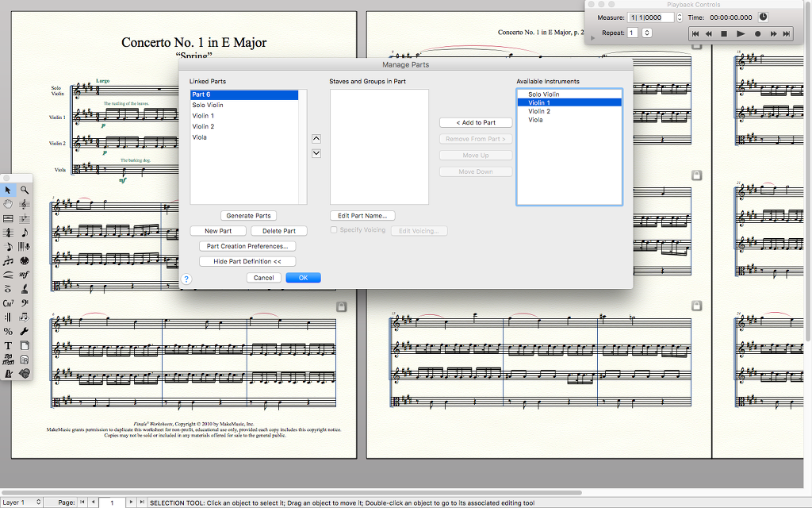Screen dimensions: 812x508
Task: Cancel the Manage Parts dialog
Action: 263,278
